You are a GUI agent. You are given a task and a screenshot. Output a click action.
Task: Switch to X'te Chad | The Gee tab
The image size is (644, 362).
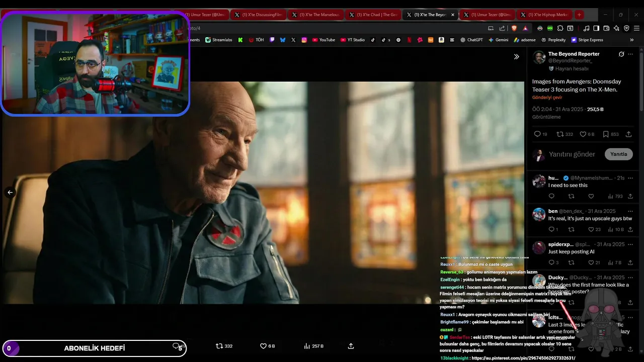coord(373,15)
